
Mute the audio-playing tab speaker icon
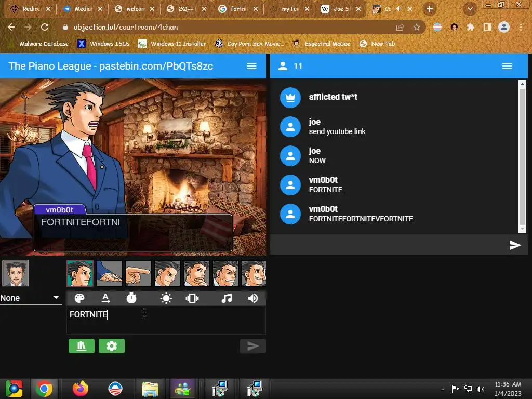[399, 9]
